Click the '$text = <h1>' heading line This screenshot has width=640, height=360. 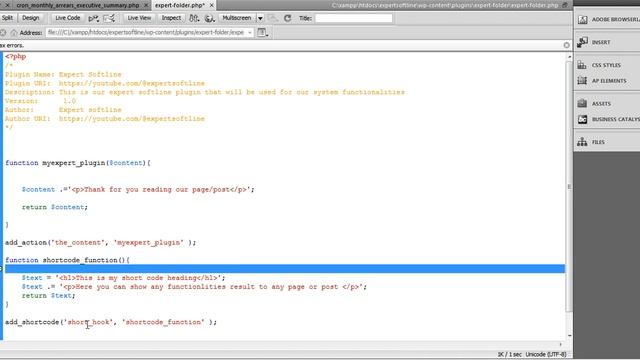pos(123,278)
